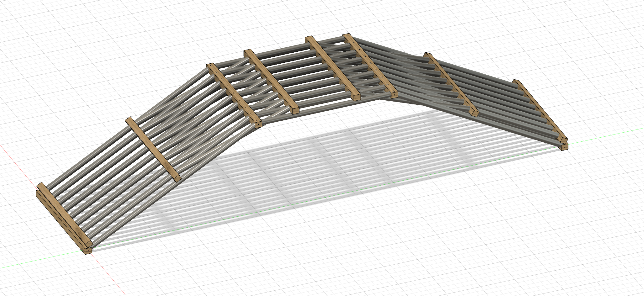Pick the wooden crossbar midway down the right ramp
The height and width of the screenshot is (296, 644).
tap(451, 84)
